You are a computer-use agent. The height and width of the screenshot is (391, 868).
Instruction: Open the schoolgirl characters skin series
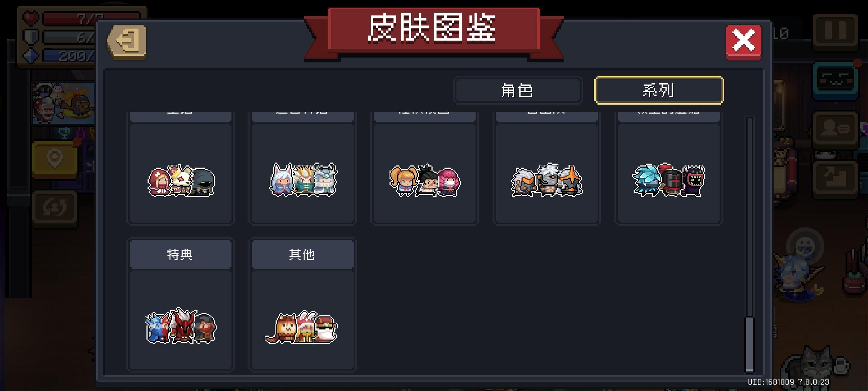click(x=425, y=168)
